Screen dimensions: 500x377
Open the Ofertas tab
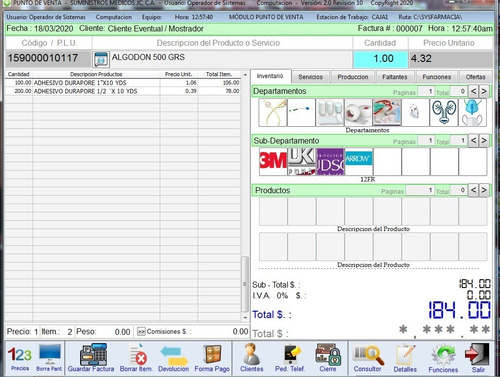pos(476,77)
